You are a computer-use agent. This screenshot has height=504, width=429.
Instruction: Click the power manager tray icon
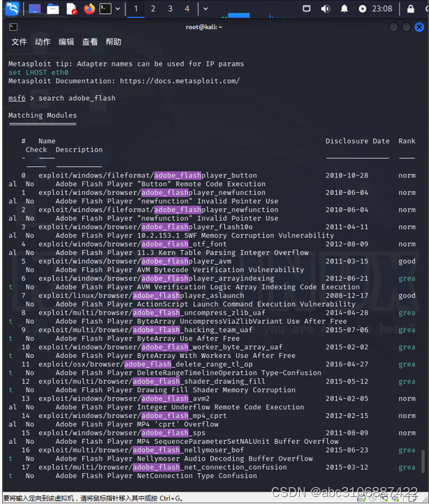(362, 8)
